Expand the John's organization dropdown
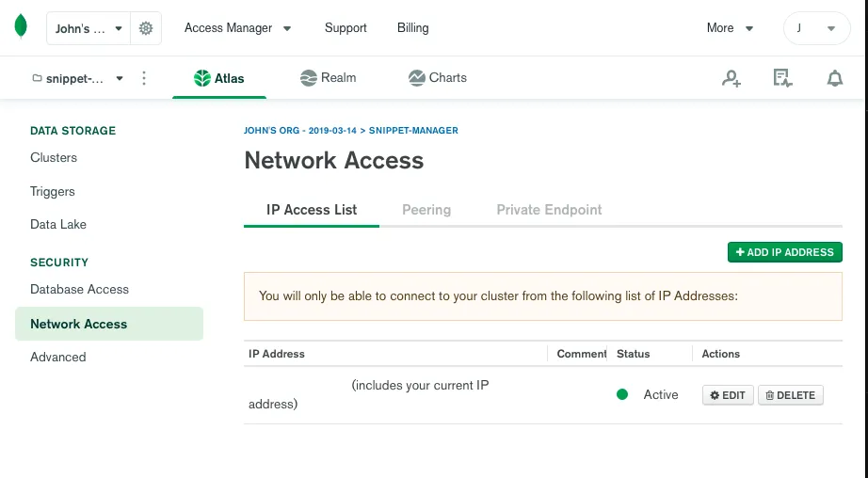Screen dimensions: 868x478 (88, 28)
